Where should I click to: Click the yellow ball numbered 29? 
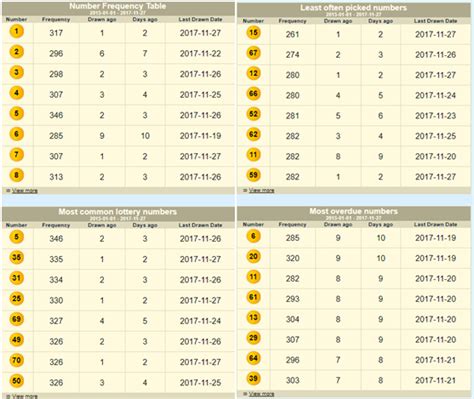click(x=253, y=338)
